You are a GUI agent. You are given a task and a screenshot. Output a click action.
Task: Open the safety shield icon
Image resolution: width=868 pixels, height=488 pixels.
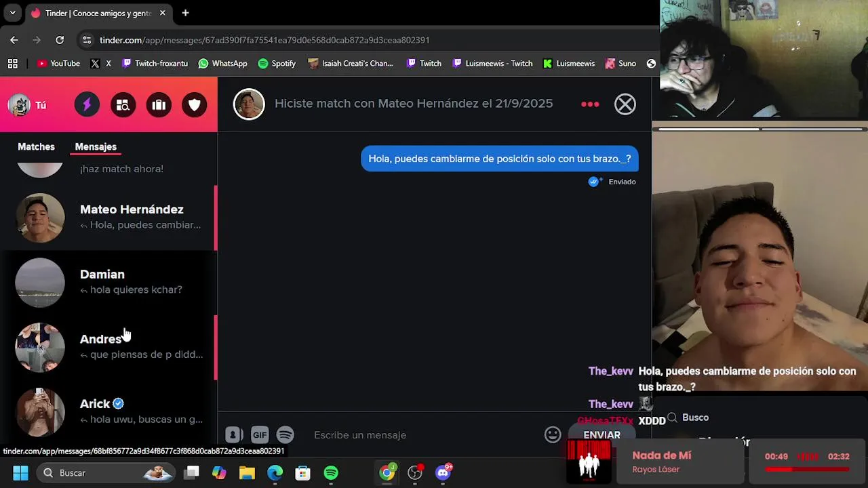click(x=195, y=105)
